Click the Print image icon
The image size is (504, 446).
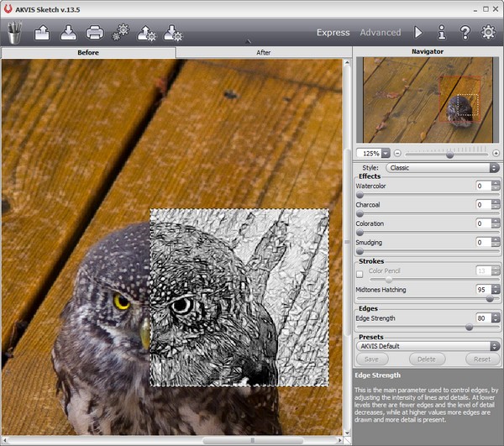(x=95, y=33)
